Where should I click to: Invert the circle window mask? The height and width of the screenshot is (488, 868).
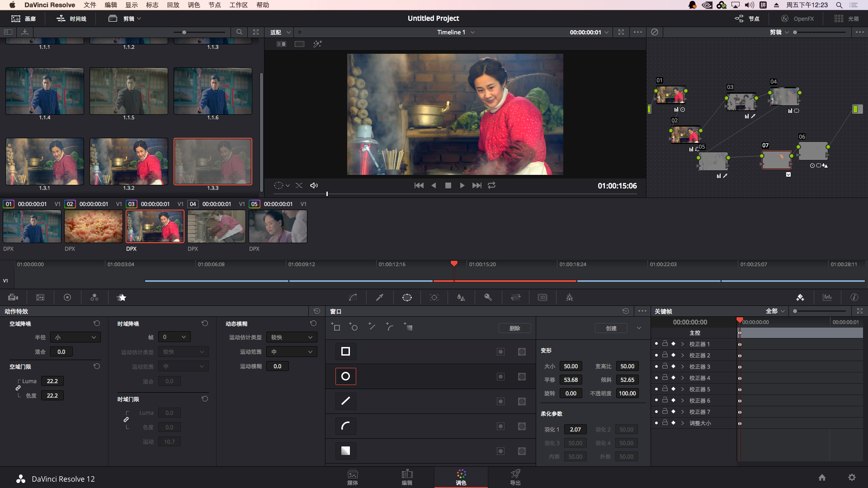coord(500,376)
